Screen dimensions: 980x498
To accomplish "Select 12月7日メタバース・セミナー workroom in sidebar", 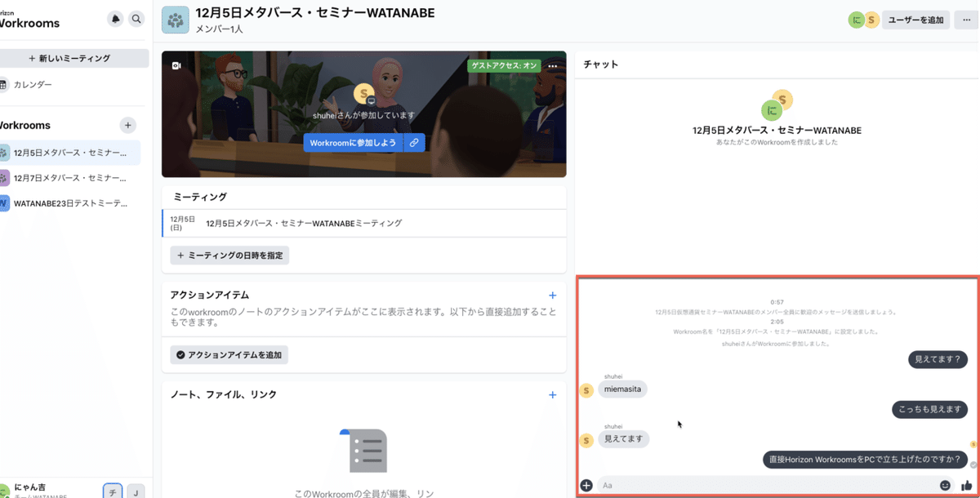I will tap(69, 178).
